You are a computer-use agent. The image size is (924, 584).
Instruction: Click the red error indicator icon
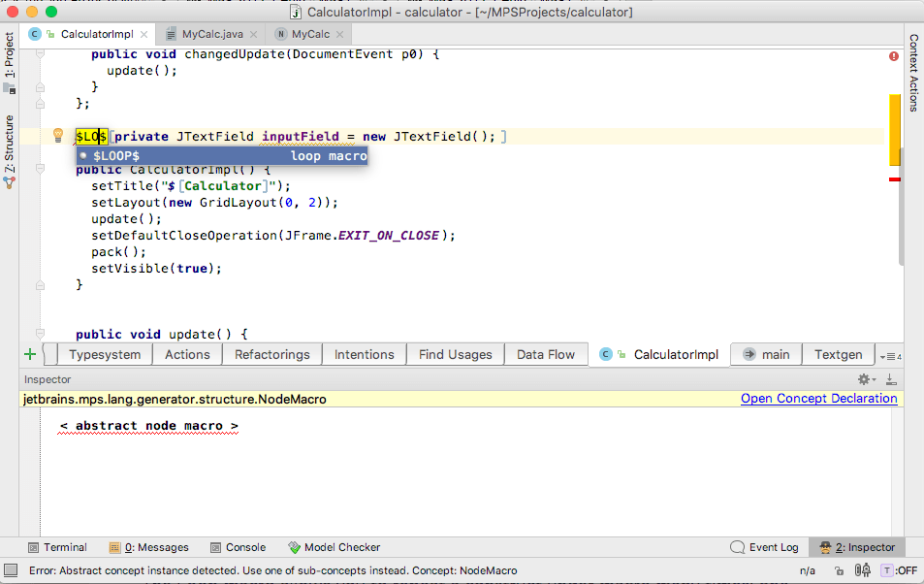[x=894, y=57]
